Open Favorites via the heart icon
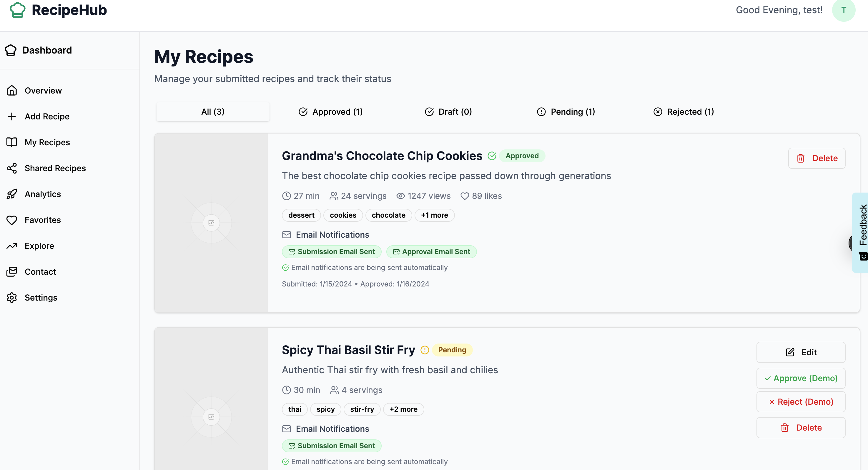This screenshot has height=470, width=868. tap(12, 220)
